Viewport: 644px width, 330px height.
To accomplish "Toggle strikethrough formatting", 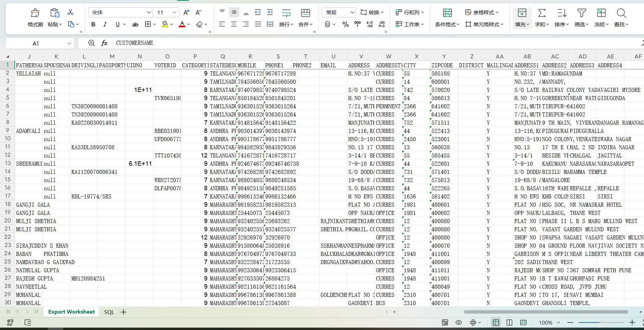I will click(135, 24).
